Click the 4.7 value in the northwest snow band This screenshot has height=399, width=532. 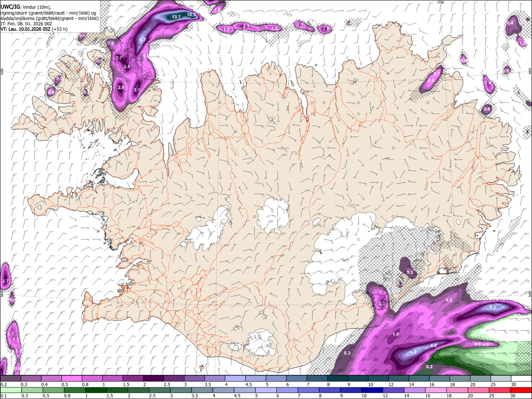143,40
